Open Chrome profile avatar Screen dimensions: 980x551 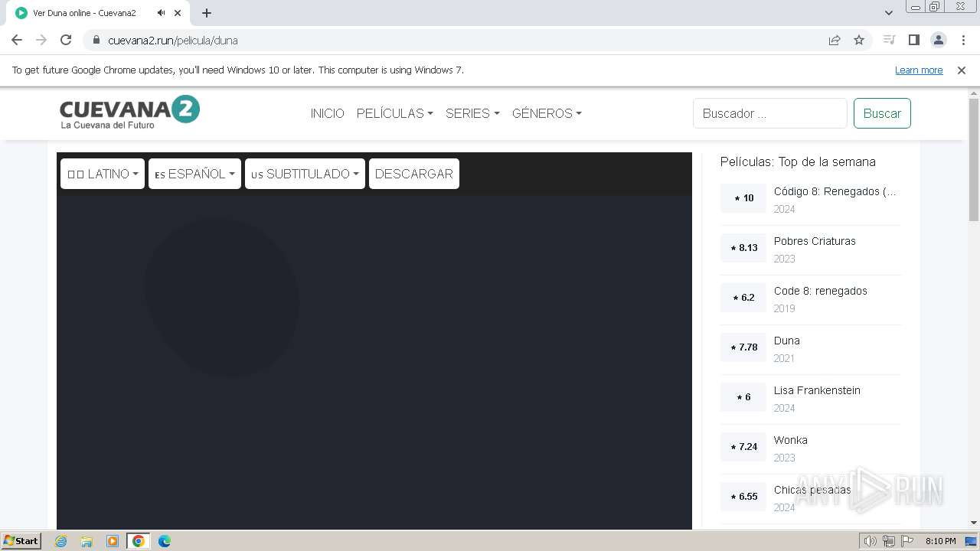938,40
